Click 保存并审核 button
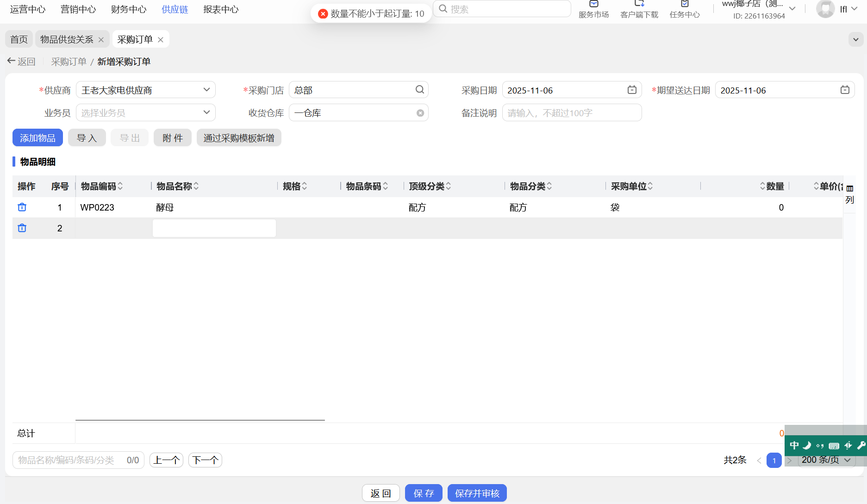 tap(477, 493)
